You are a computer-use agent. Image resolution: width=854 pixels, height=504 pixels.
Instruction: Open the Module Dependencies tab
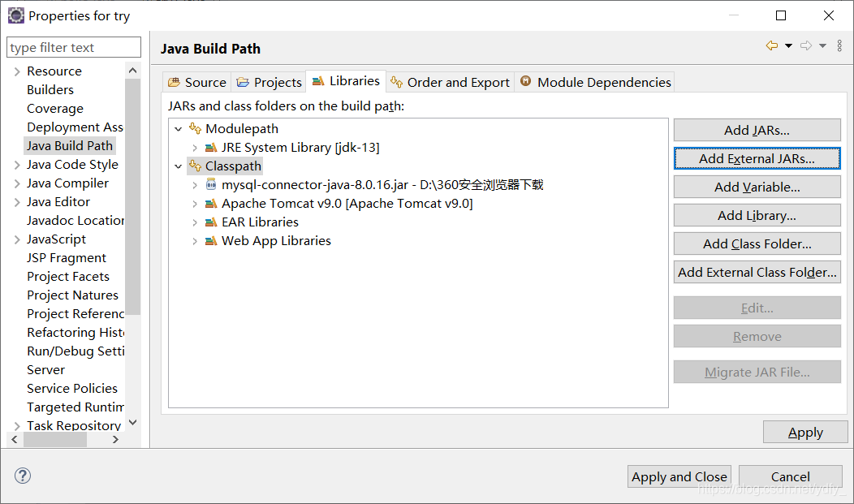[x=595, y=82]
